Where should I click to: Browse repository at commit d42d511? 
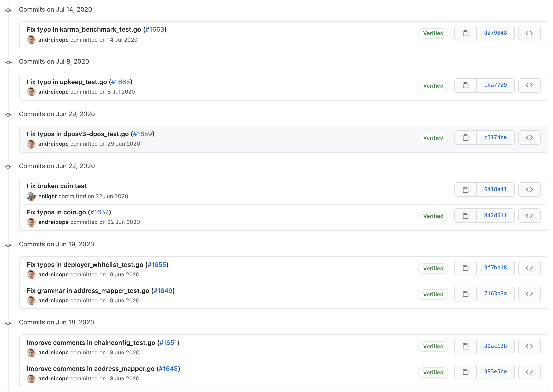click(x=529, y=216)
